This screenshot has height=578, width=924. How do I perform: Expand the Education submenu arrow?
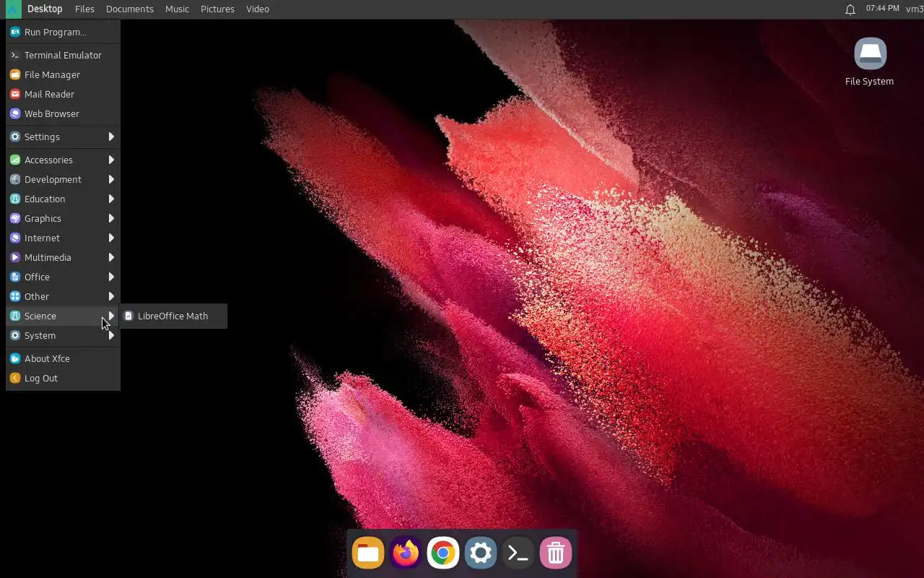(x=111, y=199)
